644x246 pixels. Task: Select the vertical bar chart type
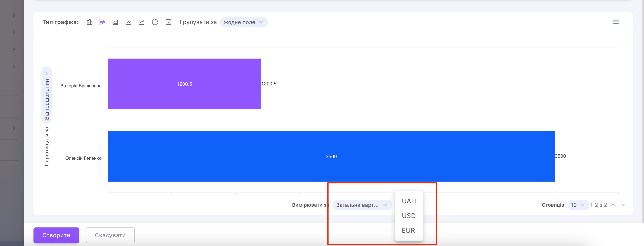(89, 22)
